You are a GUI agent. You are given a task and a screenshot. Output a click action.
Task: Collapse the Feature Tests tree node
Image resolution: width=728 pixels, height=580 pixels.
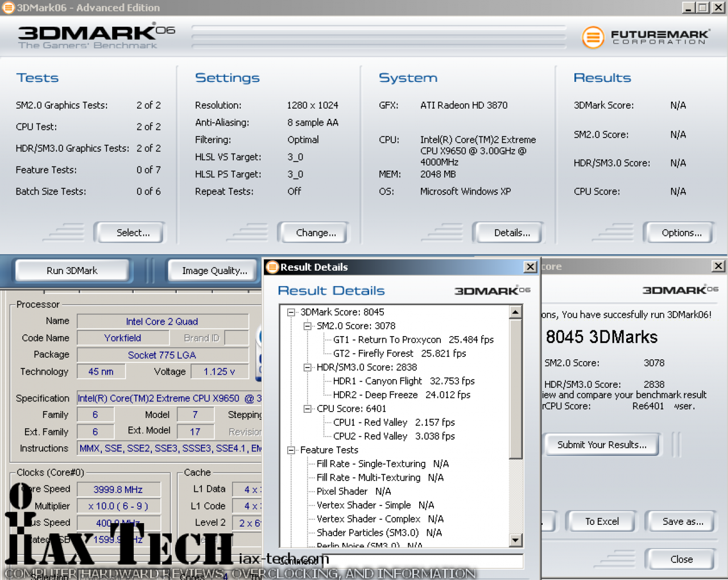291,450
